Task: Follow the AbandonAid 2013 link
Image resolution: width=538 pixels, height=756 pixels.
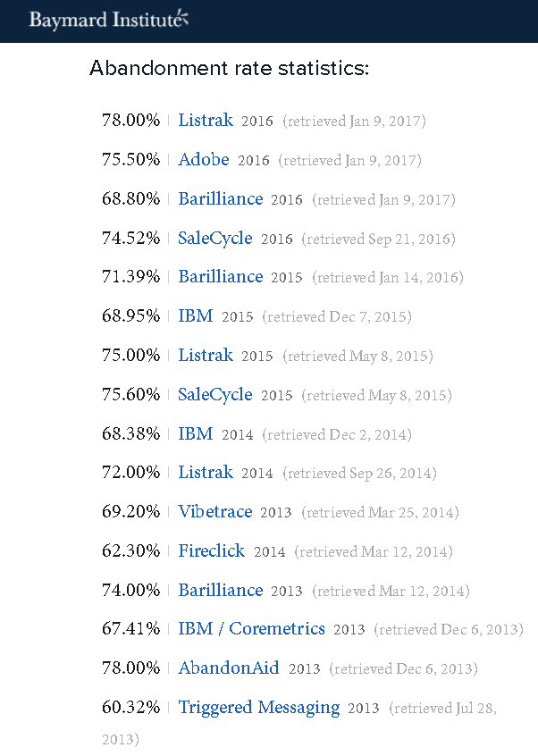Action: pyautogui.click(x=229, y=668)
